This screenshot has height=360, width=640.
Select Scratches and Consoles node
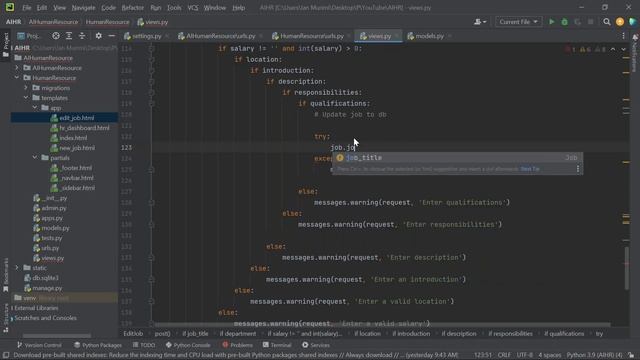[45, 318]
